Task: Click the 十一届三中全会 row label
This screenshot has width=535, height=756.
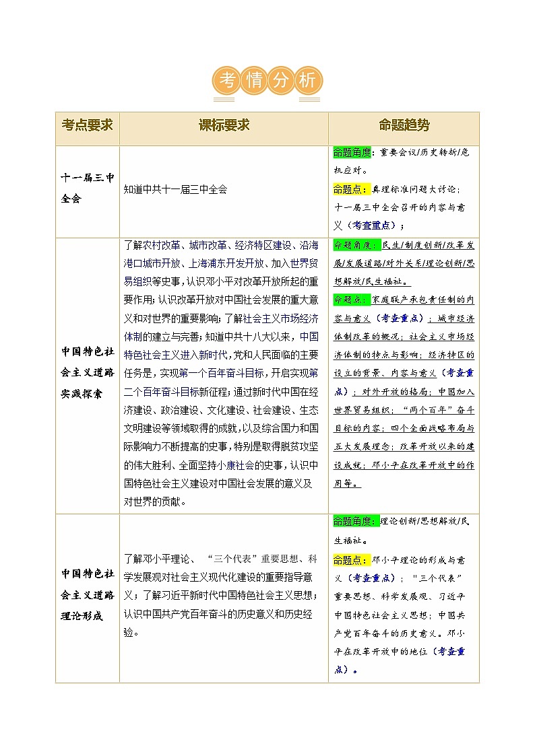Action: [x=88, y=189]
